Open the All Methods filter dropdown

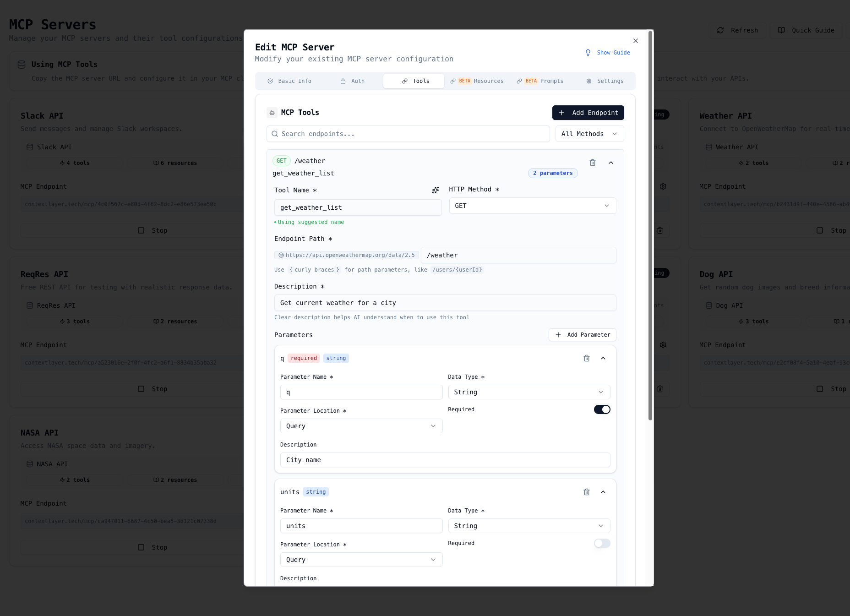(589, 134)
